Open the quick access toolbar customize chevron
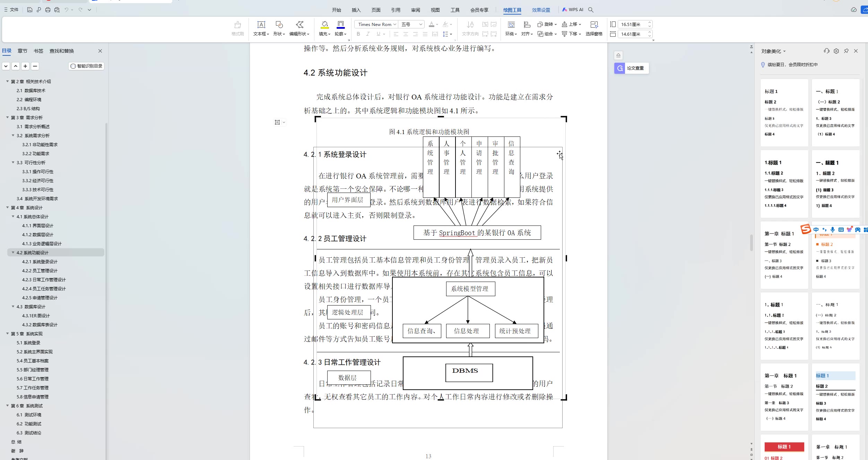 click(x=89, y=10)
